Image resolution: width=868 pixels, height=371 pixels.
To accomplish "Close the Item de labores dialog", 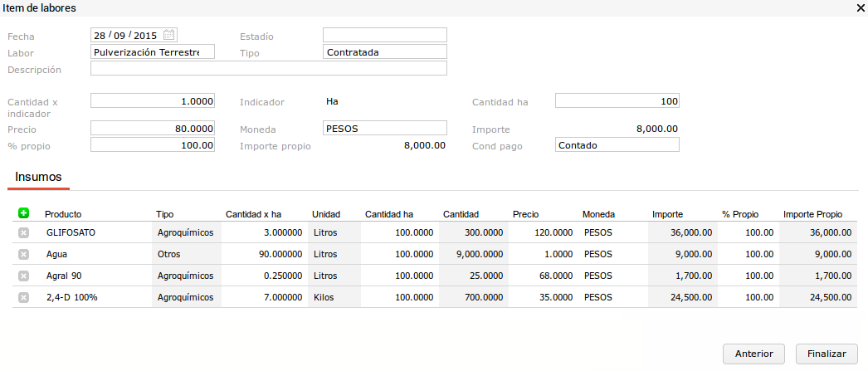I will (859, 7).
